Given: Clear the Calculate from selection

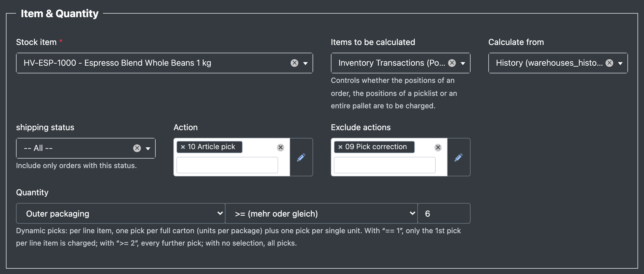Looking at the screenshot, I should point(609,63).
